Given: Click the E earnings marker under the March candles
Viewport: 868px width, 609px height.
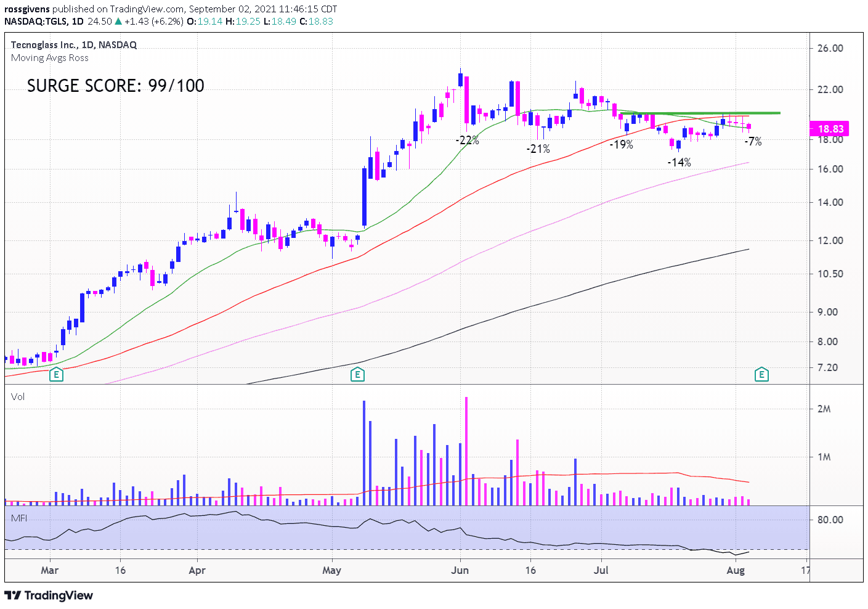Looking at the screenshot, I should pos(56,374).
